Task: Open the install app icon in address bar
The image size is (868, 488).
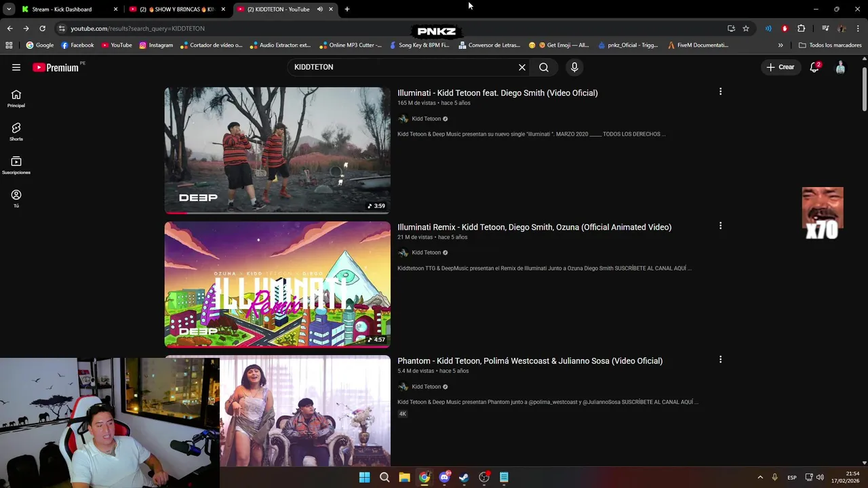Action: click(x=731, y=28)
